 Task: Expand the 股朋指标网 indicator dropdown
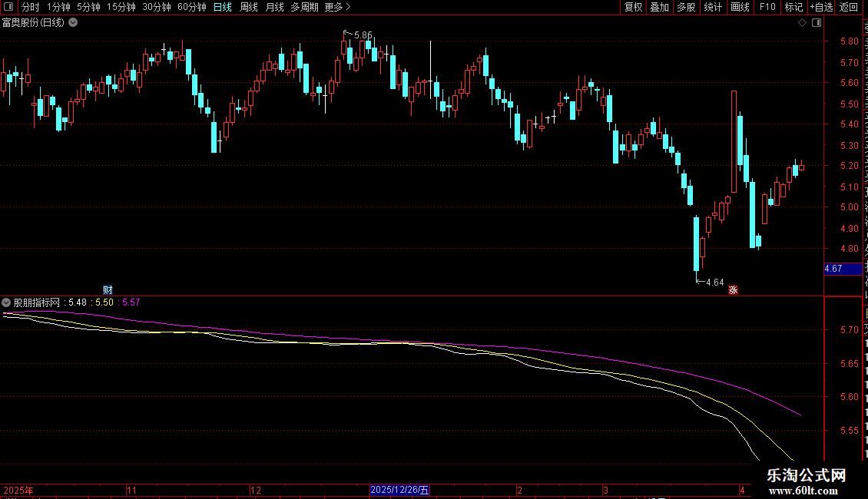pyautogui.click(x=6, y=302)
